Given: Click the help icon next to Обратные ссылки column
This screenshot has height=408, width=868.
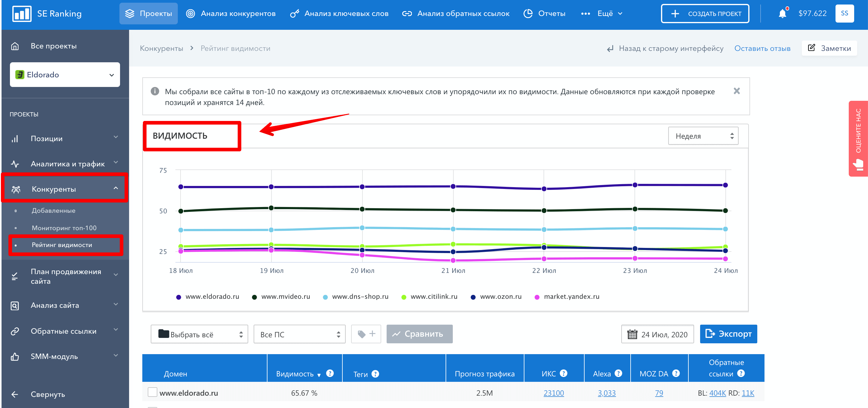Looking at the screenshot, I should pyautogui.click(x=741, y=373).
